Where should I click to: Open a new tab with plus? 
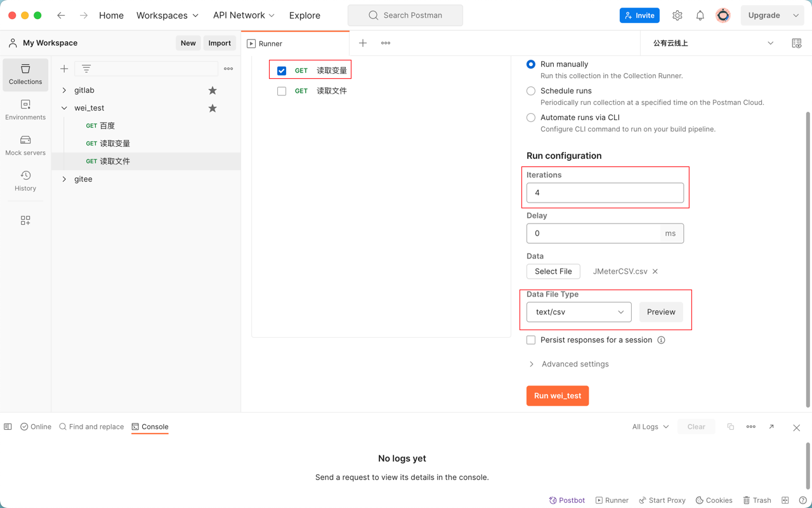click(363, 43)
